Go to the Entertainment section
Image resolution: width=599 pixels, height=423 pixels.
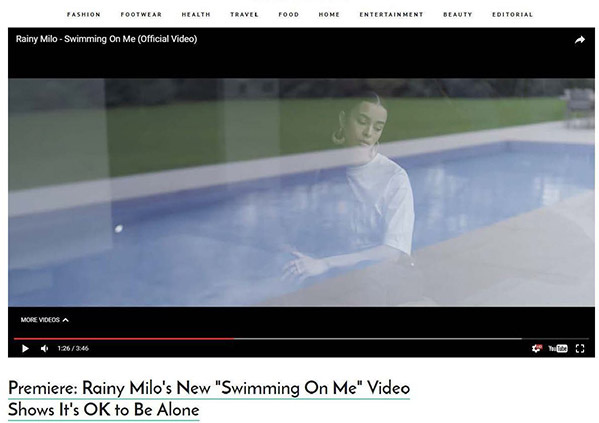point(391,15)
